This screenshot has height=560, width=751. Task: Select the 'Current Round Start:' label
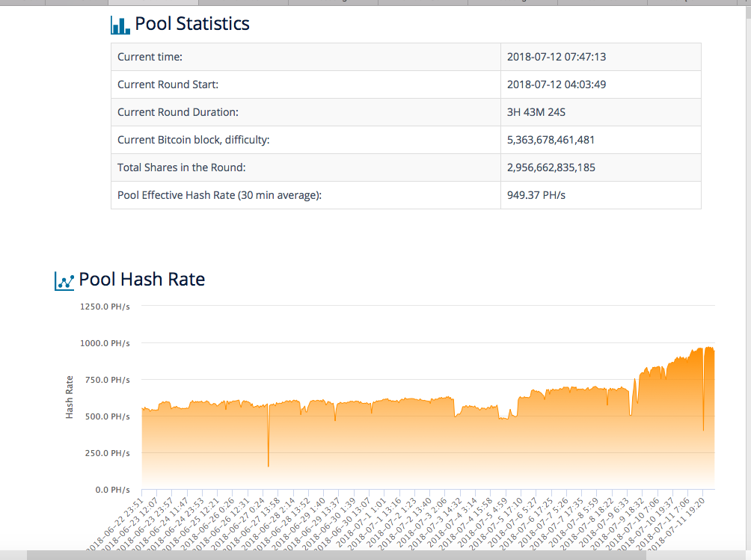click(168, 84)
